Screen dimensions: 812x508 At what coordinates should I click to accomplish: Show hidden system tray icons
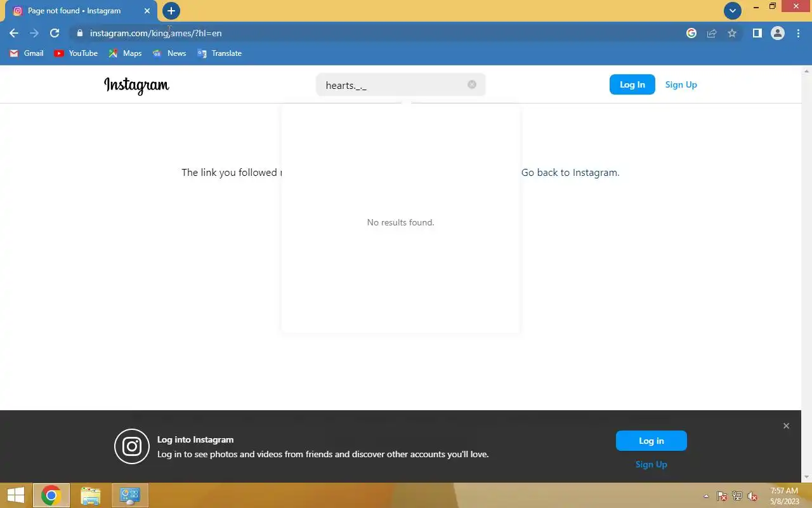706,496
